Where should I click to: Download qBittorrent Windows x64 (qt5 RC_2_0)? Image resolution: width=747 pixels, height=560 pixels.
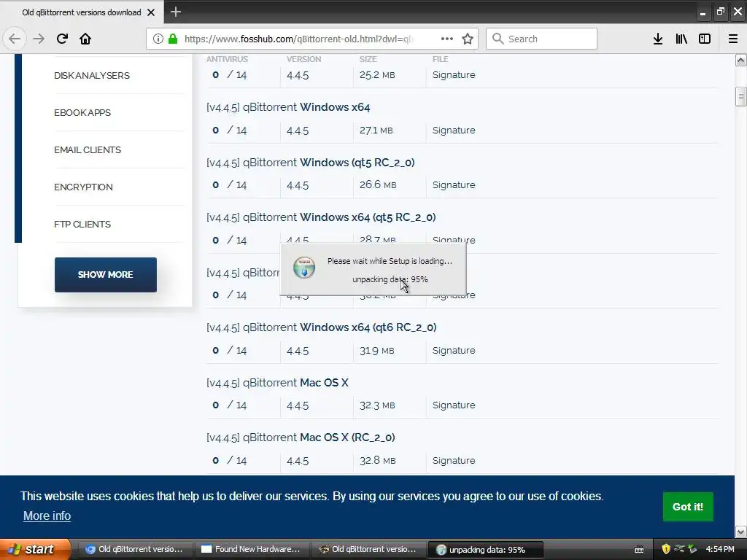(x=321, y=217)
